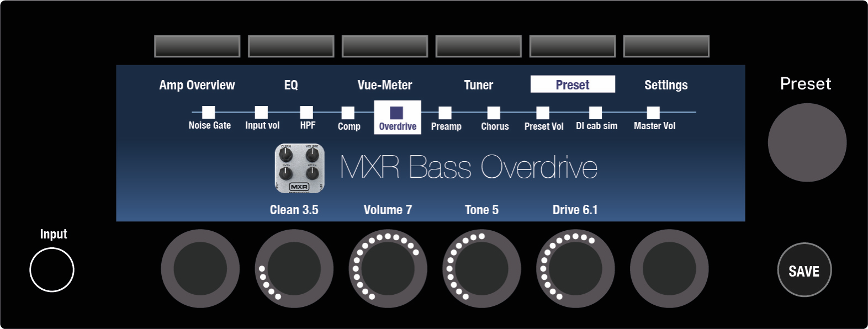Click the Volume knob encoder
868x329 pixels.
(x=388, y=268)
